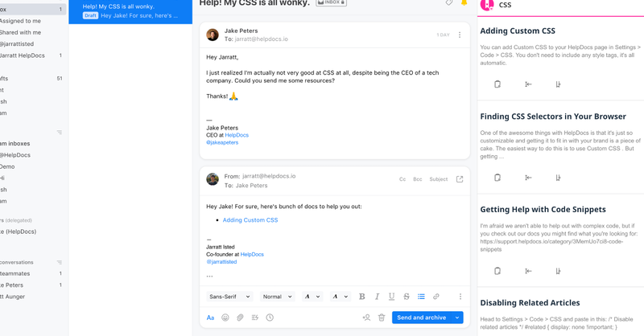Copy the Adding Custom CSS article
644x336 pixels.
tap(497, 84)
